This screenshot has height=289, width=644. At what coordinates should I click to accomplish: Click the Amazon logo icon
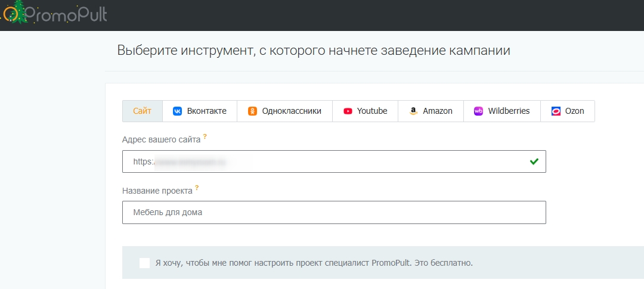coord(413,111)
